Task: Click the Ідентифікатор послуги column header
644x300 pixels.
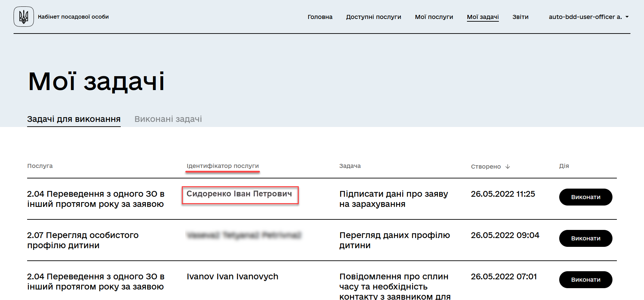Action: (222, 166)
